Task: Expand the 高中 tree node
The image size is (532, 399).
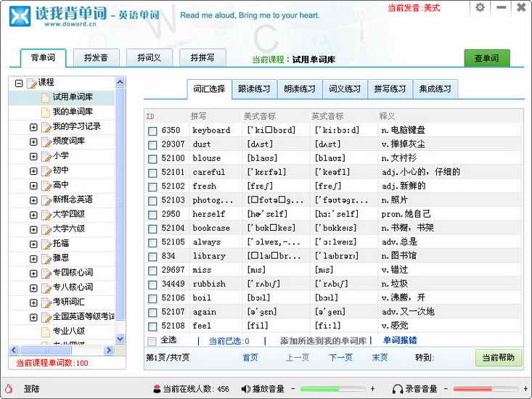Action: 33,186
